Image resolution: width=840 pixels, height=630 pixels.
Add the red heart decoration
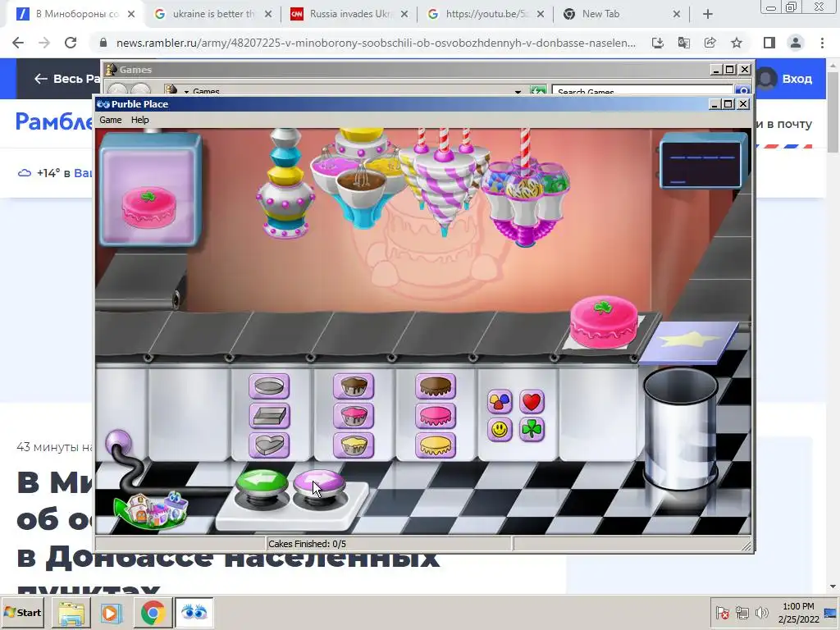pos(532,401)
